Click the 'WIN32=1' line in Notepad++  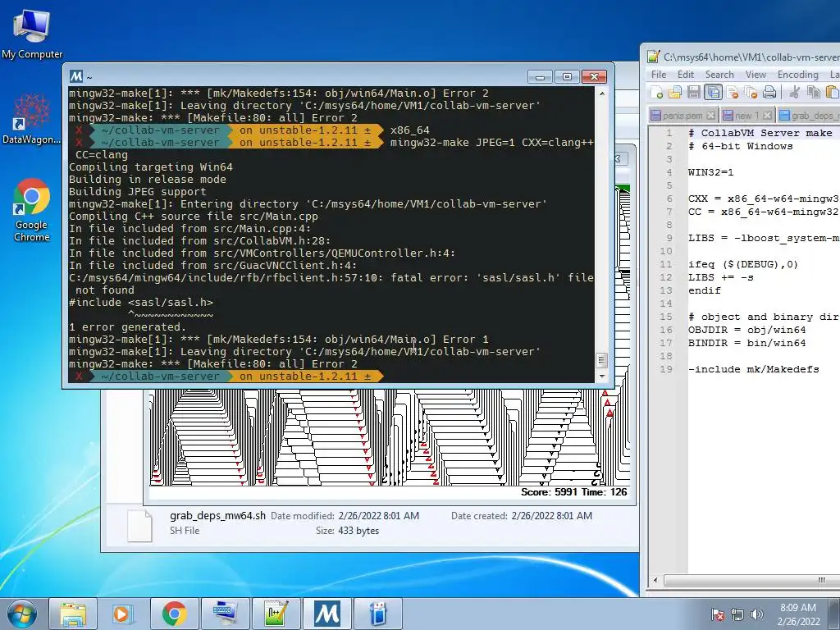click(x=710, y=172)
